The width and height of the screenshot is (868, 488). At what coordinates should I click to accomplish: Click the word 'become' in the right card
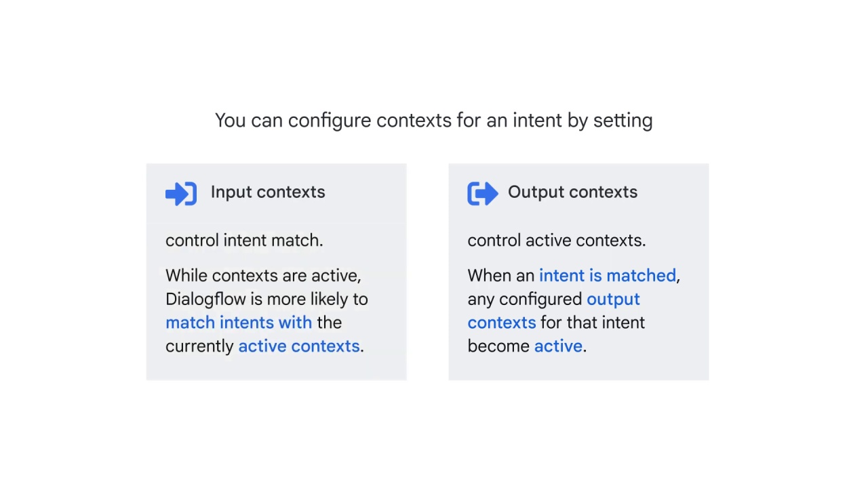pyautogui.click(x=498, y=346)
